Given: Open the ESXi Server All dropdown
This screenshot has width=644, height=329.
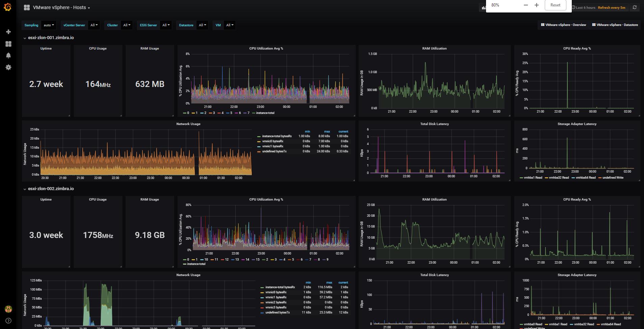Looking at the screenshot, I should 166,25.
